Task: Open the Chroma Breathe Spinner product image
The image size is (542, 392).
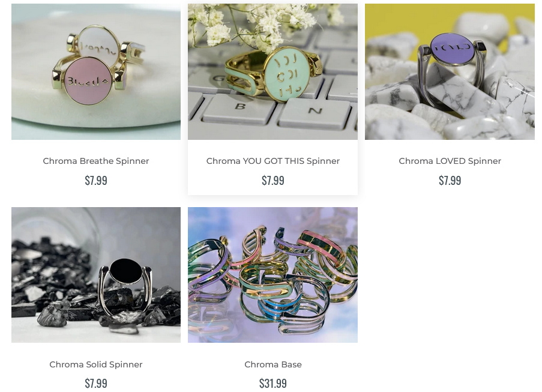Action: coord(96,71)
